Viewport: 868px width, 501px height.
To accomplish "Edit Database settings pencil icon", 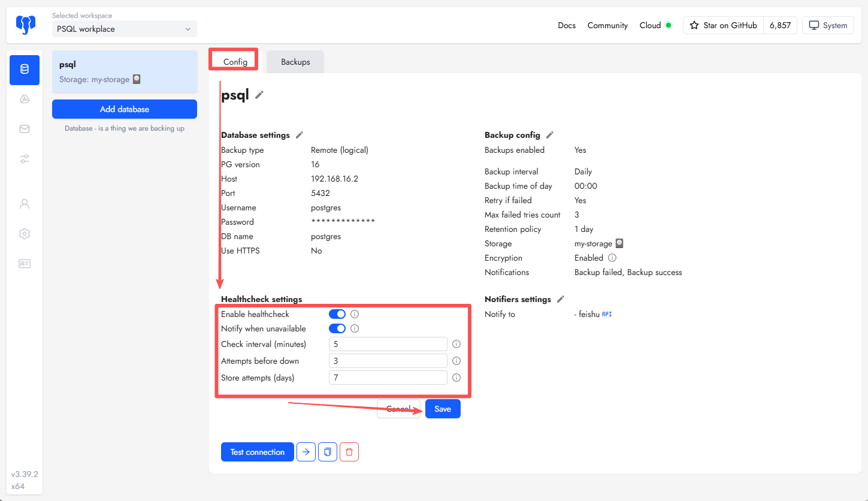I will click(300, 135).
